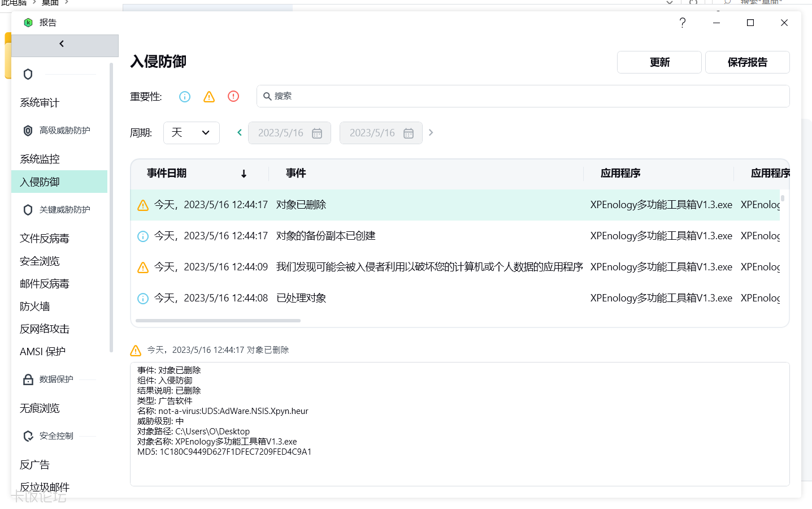Image resolution: width=812 pixels, height=509 pixels.
Task: Click the 数据保护 lock icon
Action: point(28,379)
